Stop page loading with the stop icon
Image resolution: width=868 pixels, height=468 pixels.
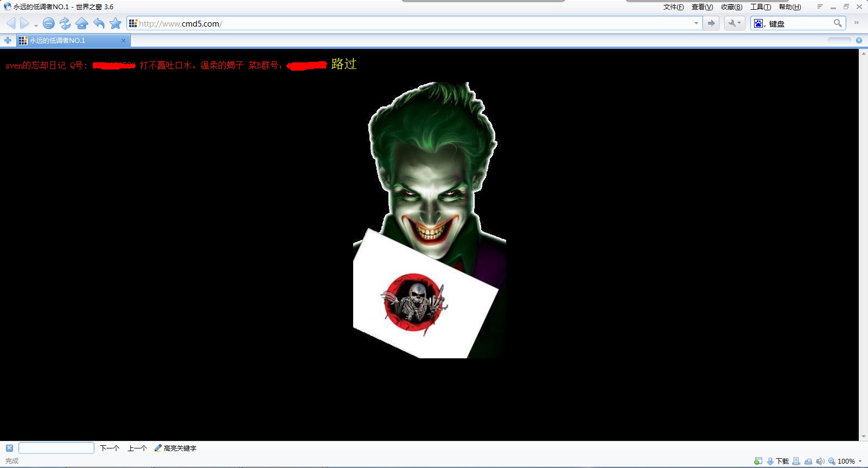pos(48,23)
